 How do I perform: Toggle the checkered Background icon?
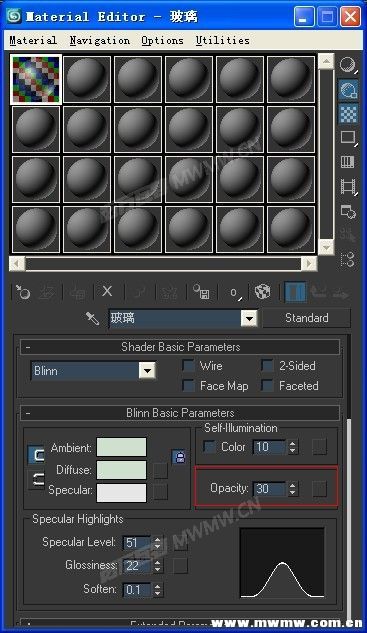[348, 114]
